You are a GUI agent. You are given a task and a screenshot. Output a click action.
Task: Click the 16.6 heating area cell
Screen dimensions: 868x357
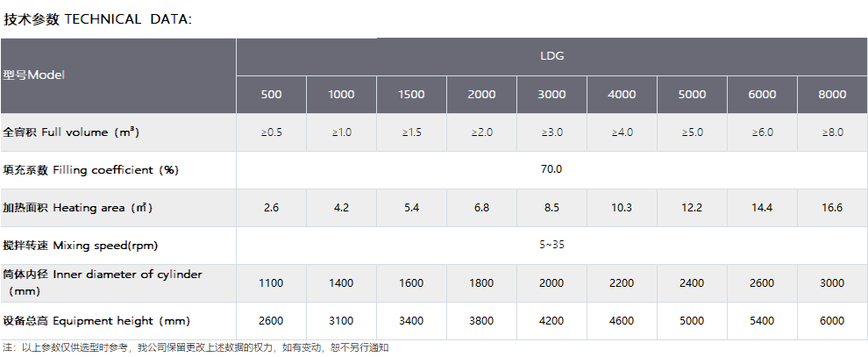832,208
